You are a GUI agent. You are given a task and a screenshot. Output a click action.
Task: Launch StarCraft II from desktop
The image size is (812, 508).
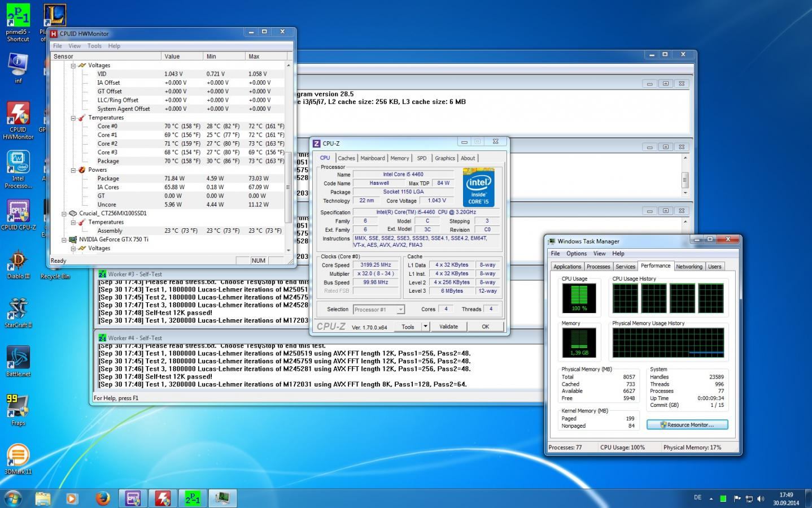(x=18, y=312)
